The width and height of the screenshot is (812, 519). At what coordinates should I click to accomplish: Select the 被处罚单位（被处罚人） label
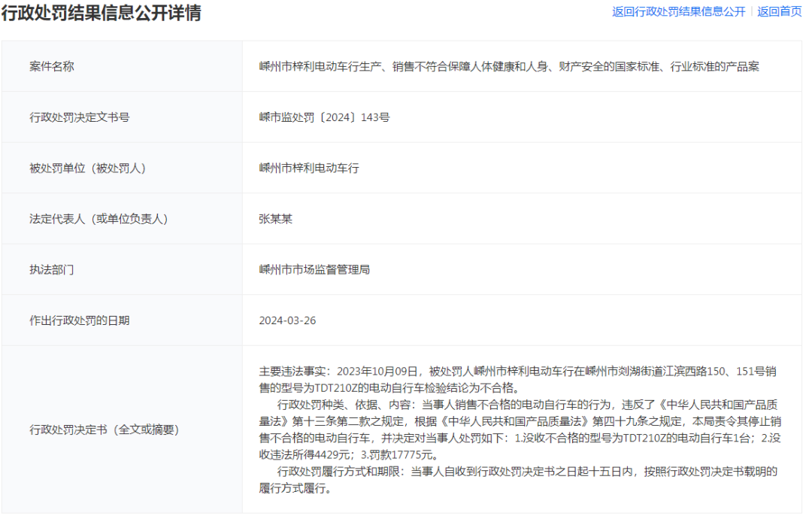pyautogui.click(x=86, y=168)
